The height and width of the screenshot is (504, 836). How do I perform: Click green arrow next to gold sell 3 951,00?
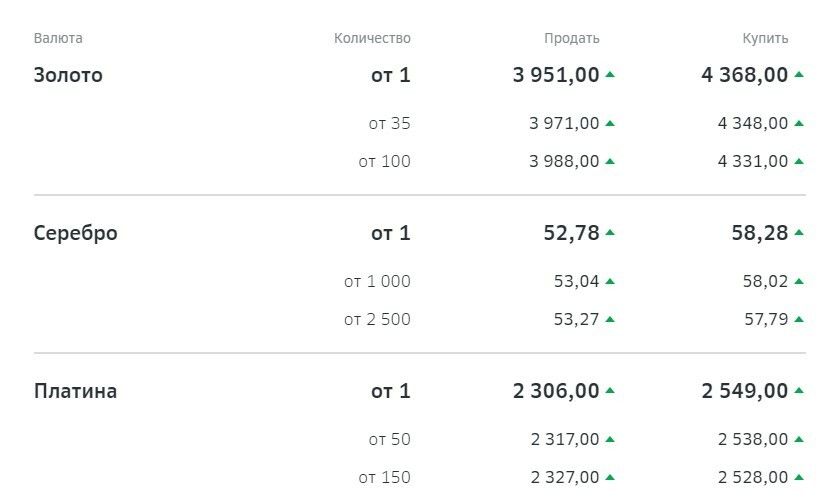(x=610, y=75)
